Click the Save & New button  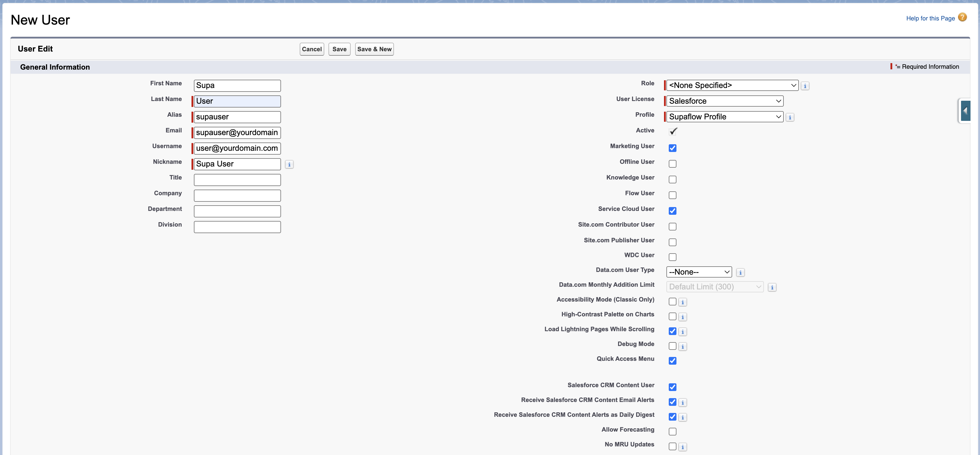374,49
